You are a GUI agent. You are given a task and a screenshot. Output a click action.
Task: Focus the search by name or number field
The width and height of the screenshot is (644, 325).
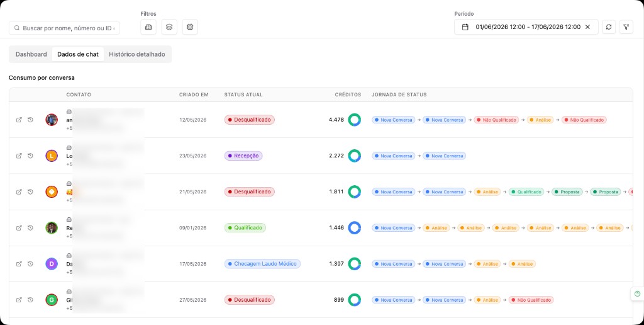[65, 28]
